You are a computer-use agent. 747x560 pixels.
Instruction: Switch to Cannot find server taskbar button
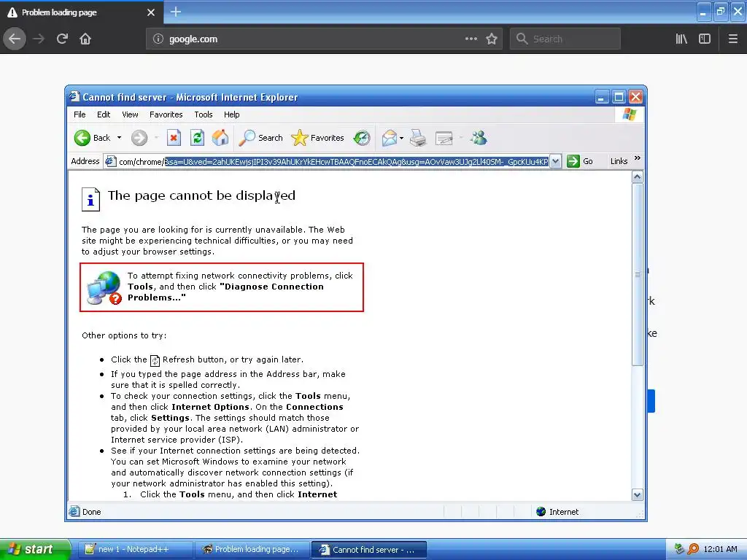tap(368, 550)
